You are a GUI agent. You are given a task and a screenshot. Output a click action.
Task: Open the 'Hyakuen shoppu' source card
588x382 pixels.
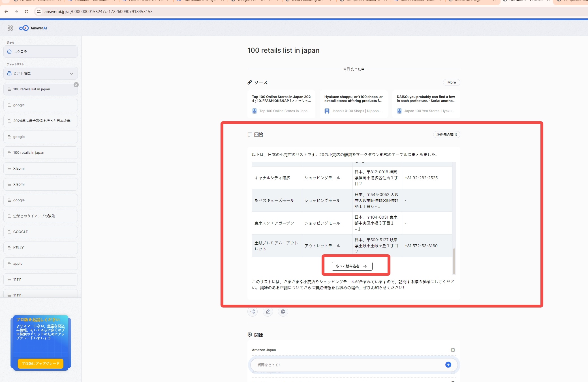click(354, 104)
